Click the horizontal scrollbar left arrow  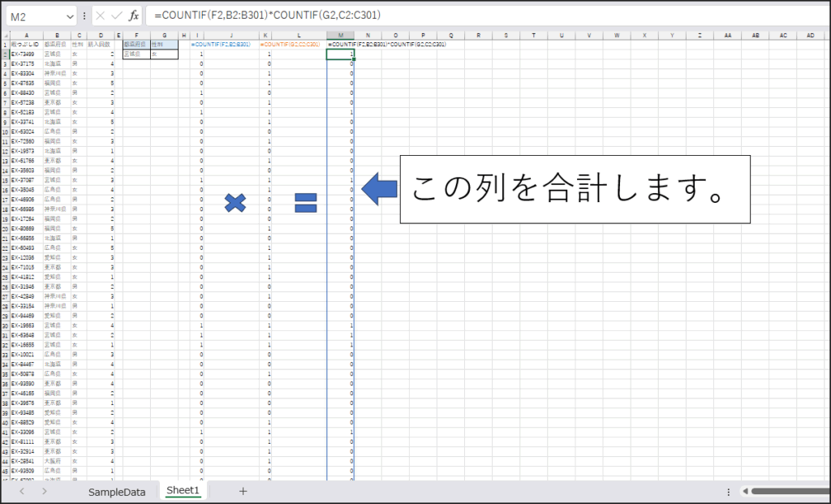coord(745,491)
